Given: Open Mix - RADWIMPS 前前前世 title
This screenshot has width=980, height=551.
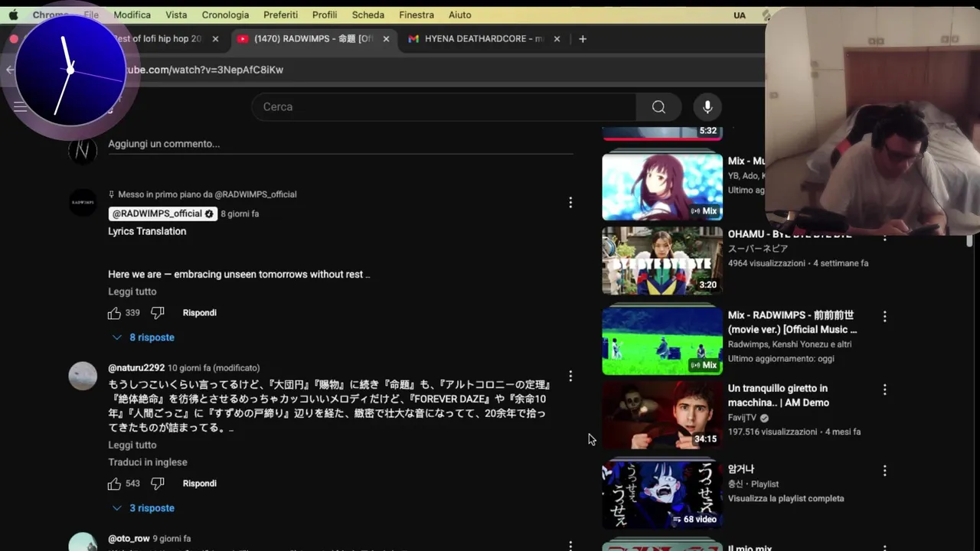Looking at the screenshot, I should pyautogui.click(x=792, y=322).
